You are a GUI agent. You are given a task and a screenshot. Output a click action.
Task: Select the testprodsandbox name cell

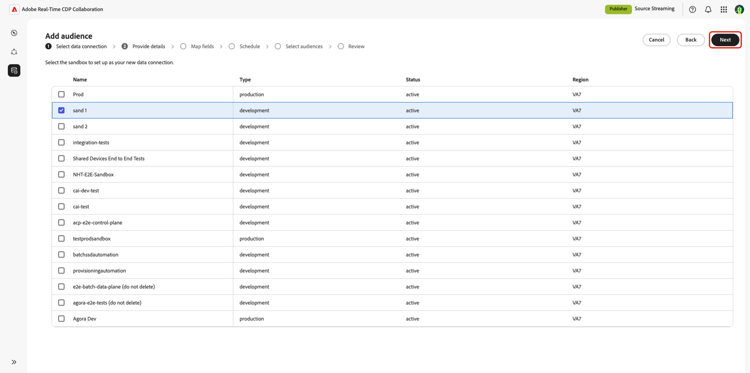tap(92, 239)
